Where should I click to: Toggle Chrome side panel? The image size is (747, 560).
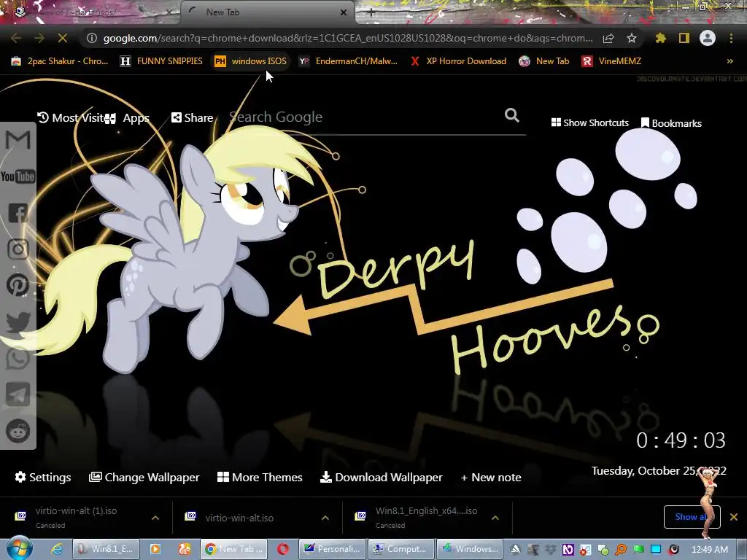(x=684, y=38)
